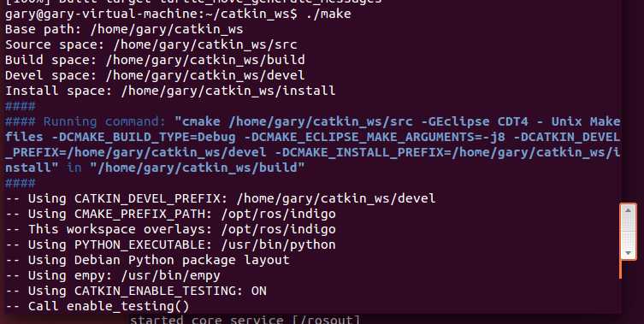Click the PYTHON_EXECUTABLE /usr/bin/python line
Screen dimensions: 644x324
[x=170, y=244]
